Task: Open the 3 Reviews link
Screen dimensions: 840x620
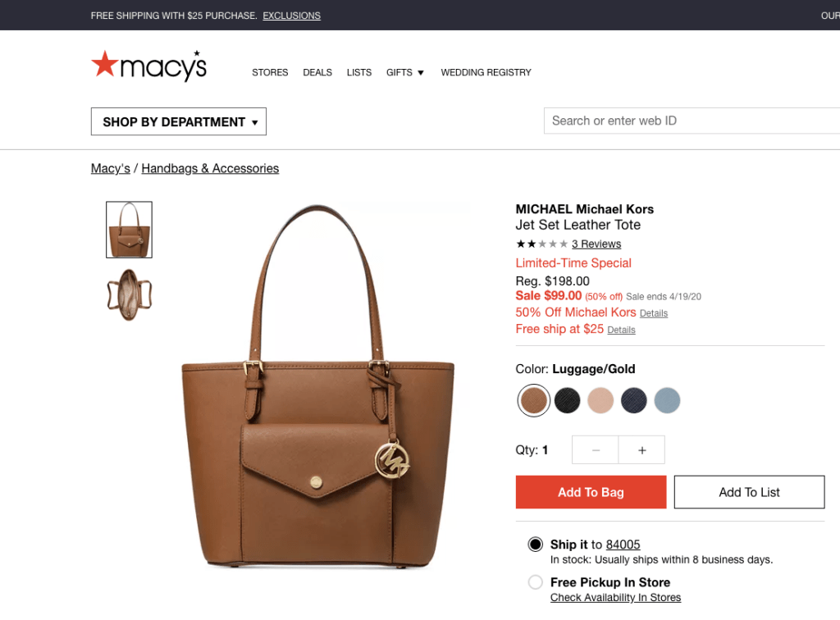Action: click(596, 244)
